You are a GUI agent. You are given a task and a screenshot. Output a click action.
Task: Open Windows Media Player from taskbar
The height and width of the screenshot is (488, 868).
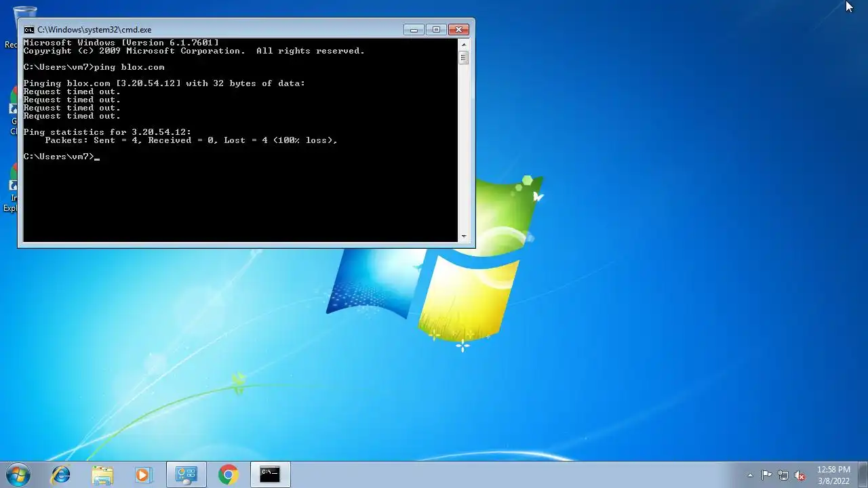click(143, 474)
